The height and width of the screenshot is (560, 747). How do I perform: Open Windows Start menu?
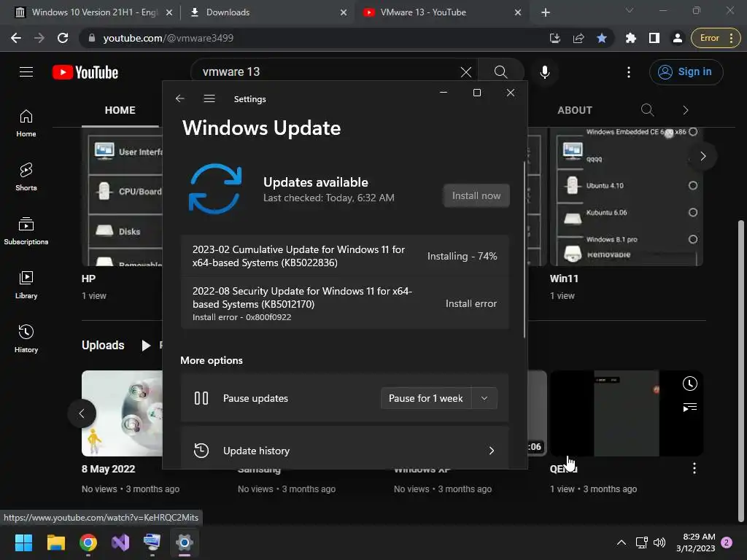[x=23, y=542]
